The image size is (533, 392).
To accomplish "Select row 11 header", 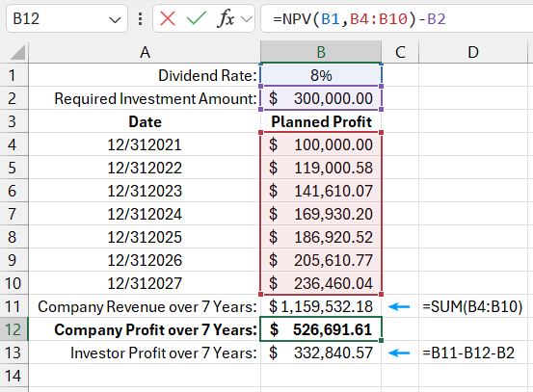I will [13, 306].
